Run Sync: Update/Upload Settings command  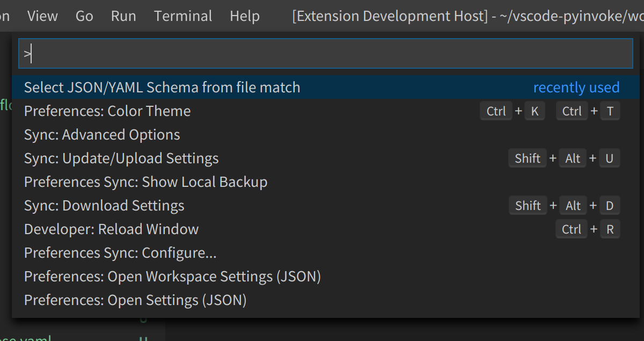121,158
